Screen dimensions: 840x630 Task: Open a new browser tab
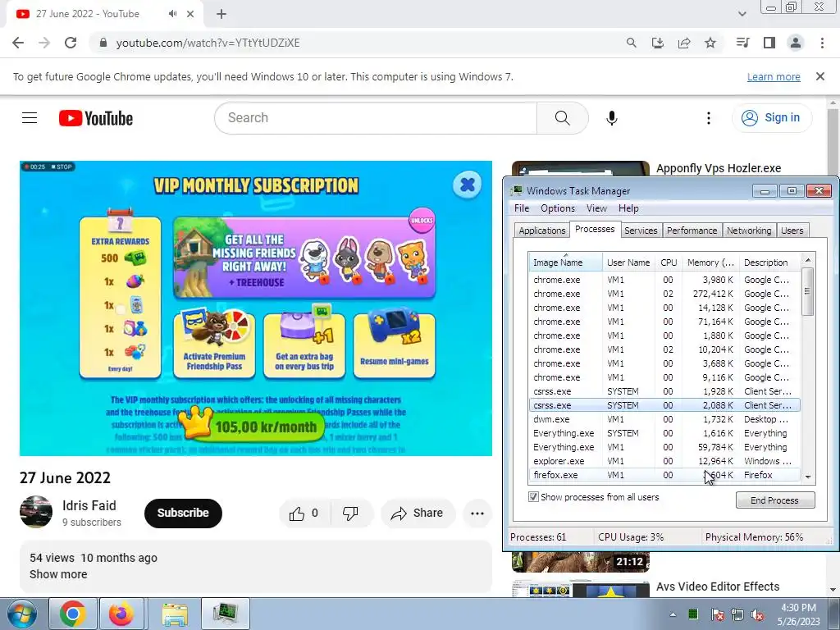tap(221, 14)
